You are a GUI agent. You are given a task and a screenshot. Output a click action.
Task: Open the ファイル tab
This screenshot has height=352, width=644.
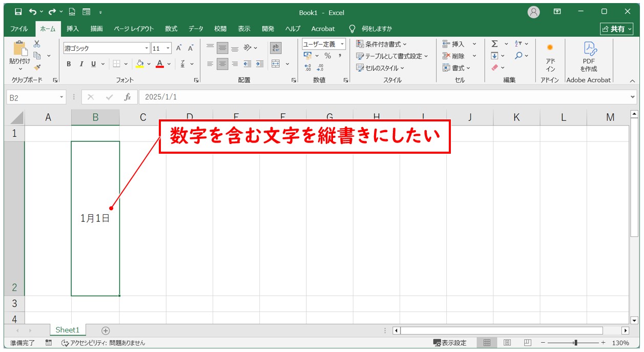[19, 29]
